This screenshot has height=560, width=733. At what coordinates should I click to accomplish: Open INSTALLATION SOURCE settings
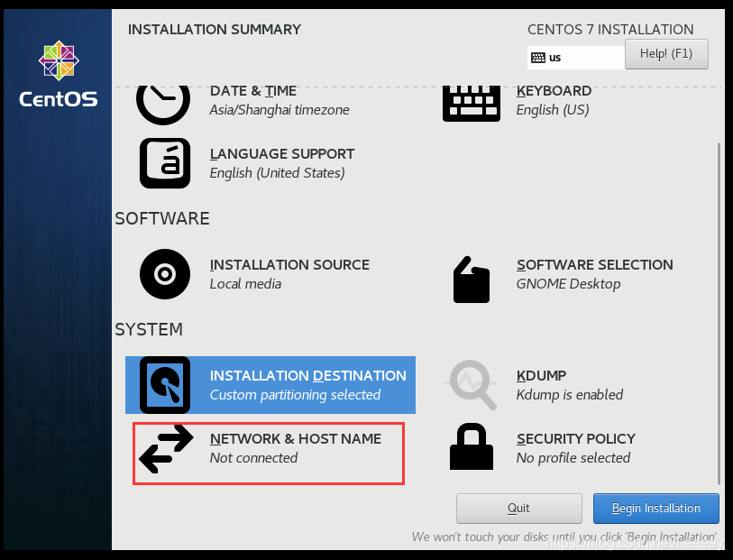tap(289, 264)
